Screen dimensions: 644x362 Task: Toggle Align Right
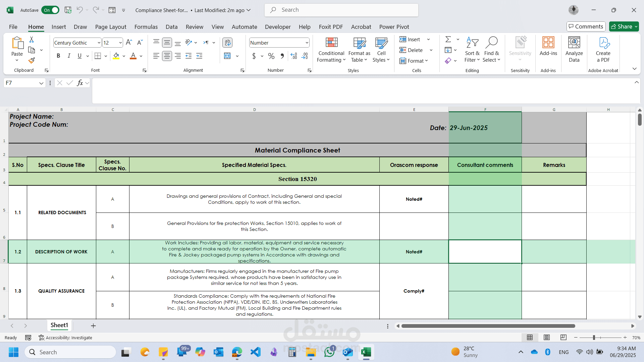(178, 56)
